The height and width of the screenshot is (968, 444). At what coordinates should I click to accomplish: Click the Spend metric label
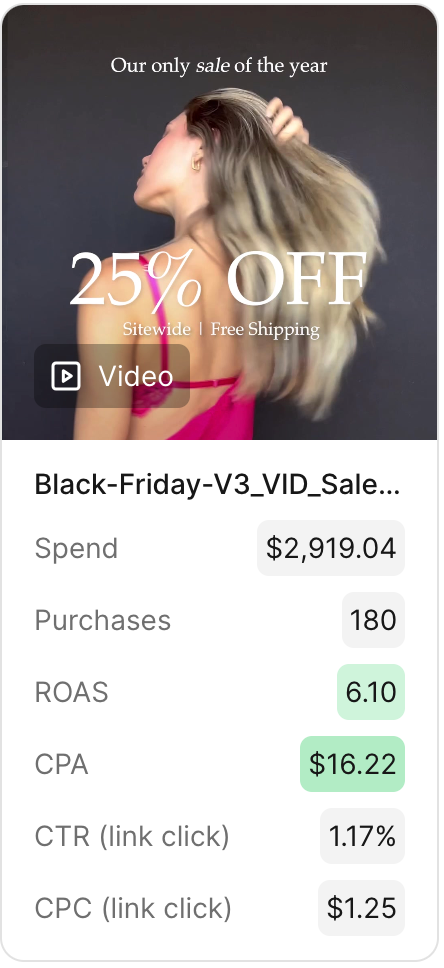[76, 548]
